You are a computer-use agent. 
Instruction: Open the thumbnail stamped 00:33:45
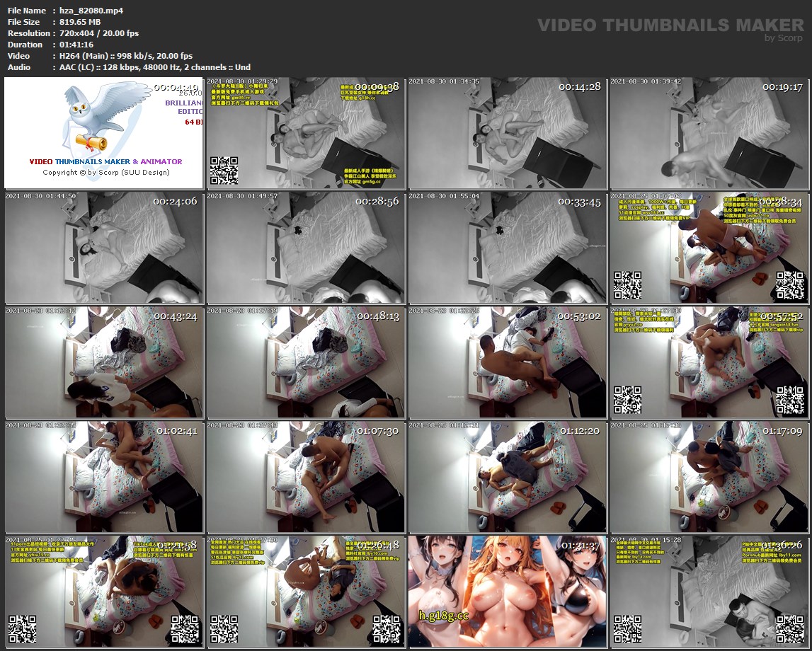pyautogui.click(x=507, y=248)
